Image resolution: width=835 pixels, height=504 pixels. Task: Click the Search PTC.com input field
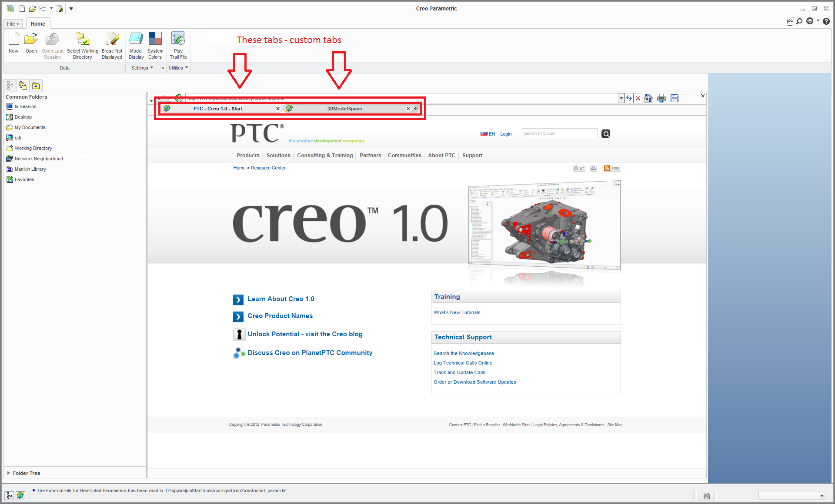pyautogui.click(x=559, y=133)
